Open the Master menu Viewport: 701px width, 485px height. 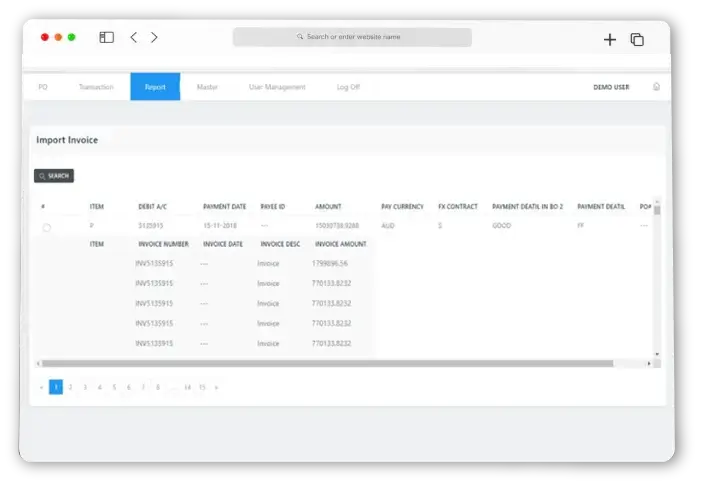pyautogui.click(x=207, y=87)
